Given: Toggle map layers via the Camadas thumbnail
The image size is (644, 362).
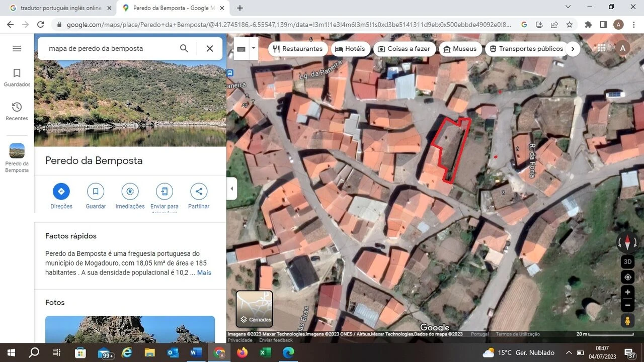Looking at the screenshot, I should (x=254, y=308).
